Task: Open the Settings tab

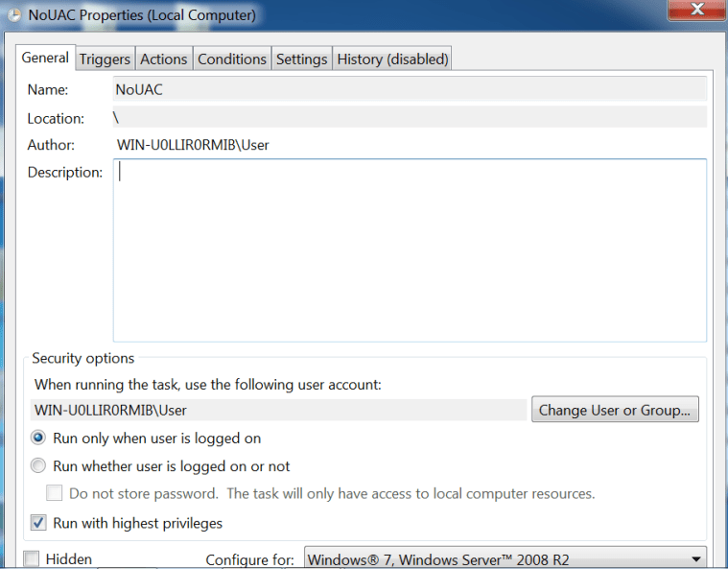Action: pos(302,59)
